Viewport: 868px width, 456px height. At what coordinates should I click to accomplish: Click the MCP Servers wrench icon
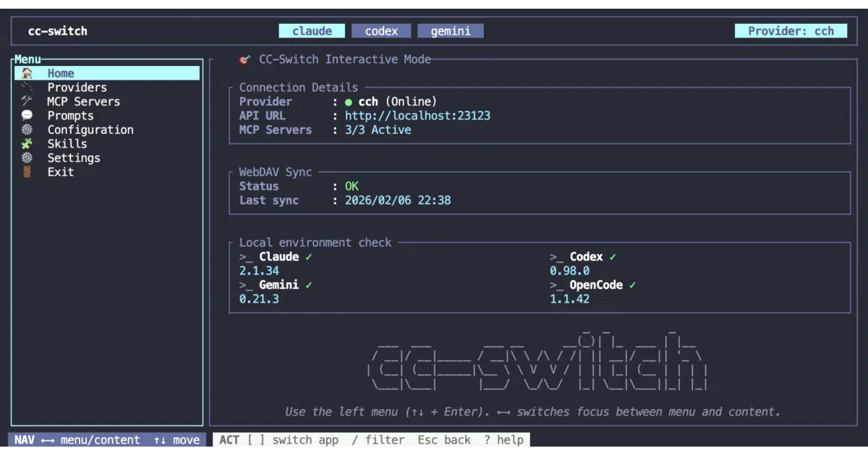click(x=27, y=101)
